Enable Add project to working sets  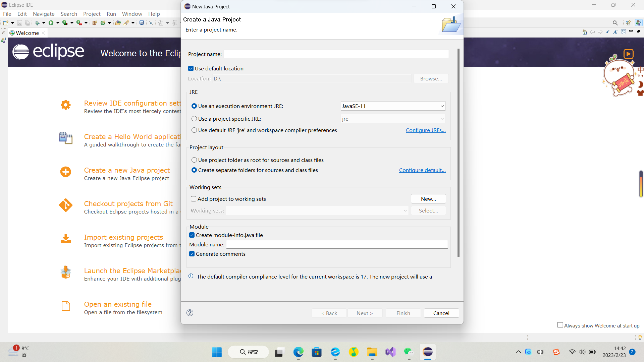tap(194, 199)
